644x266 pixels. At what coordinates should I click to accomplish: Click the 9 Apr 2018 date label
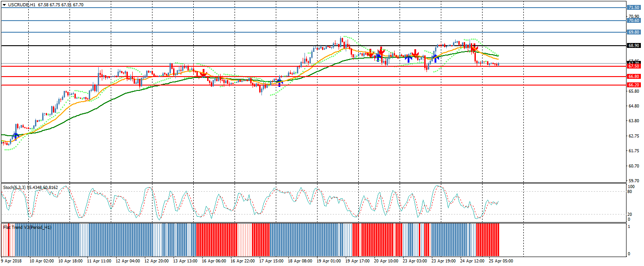(x=12, y=261)
